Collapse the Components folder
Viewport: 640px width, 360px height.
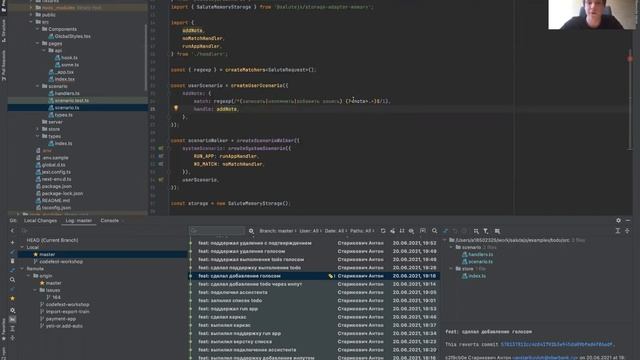pyautogui.click(x=38, y=29)
